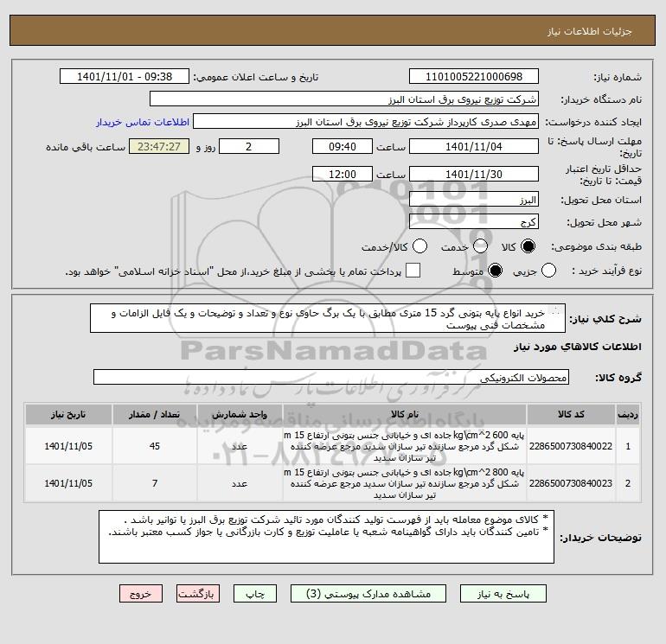Click the نام کالا column header
The width and height of the screenshot is (666, 644).
405,414
